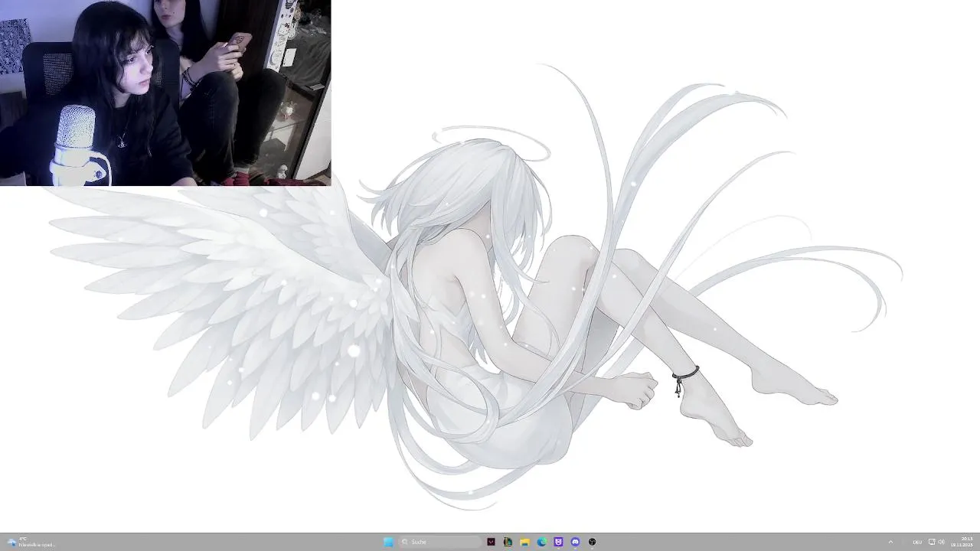
Task: Open network display settings tray icon
Action: (x=932, y=542)
